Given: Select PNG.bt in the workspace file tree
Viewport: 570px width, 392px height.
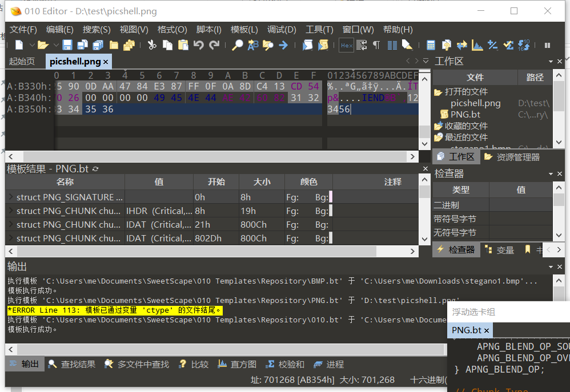Looking at the screenshot, I should pyautogui.click(x=465, y=115).
